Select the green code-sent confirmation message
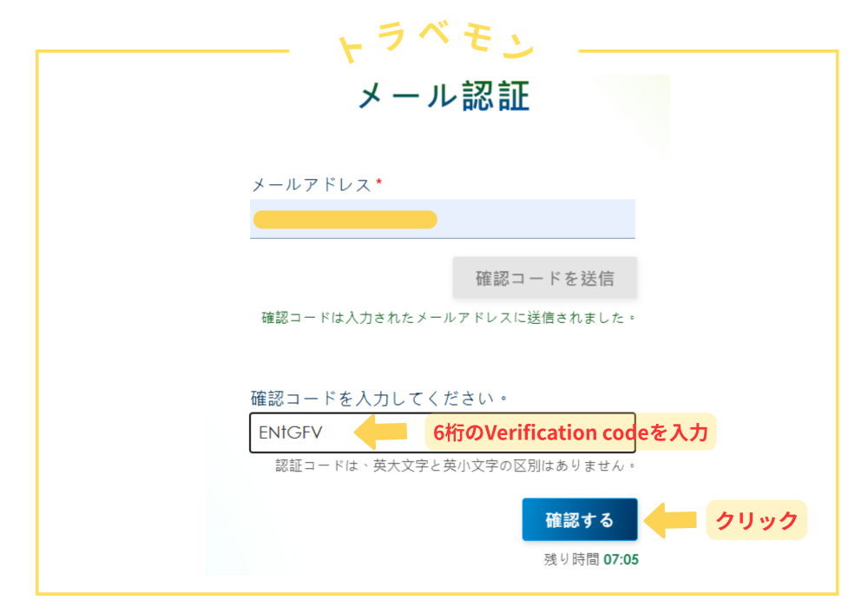Image resolution: width=868 pixels, height=614 pixels. pyautogui.click(x=449, y=317)
